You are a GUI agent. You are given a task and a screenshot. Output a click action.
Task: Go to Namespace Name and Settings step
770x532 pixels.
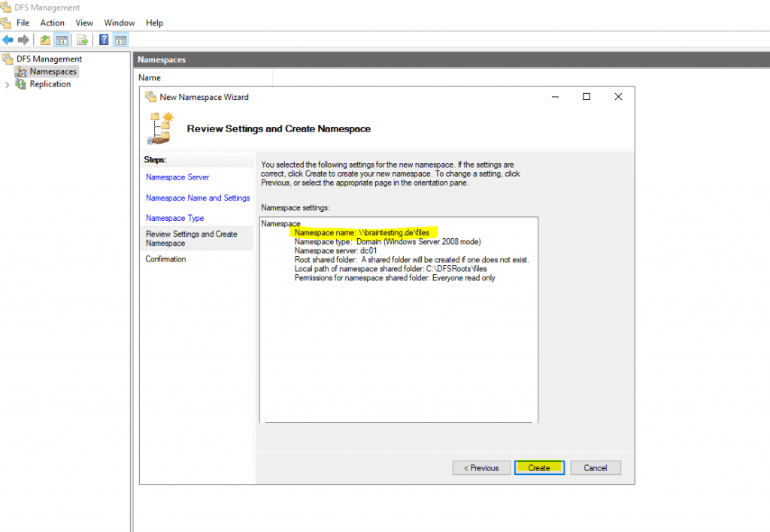[198, 198]
